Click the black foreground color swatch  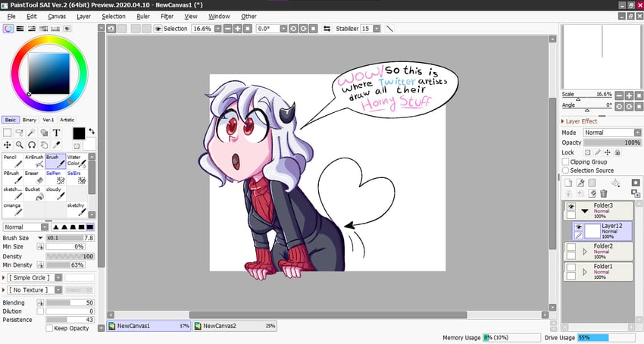[x=79, y=133]
